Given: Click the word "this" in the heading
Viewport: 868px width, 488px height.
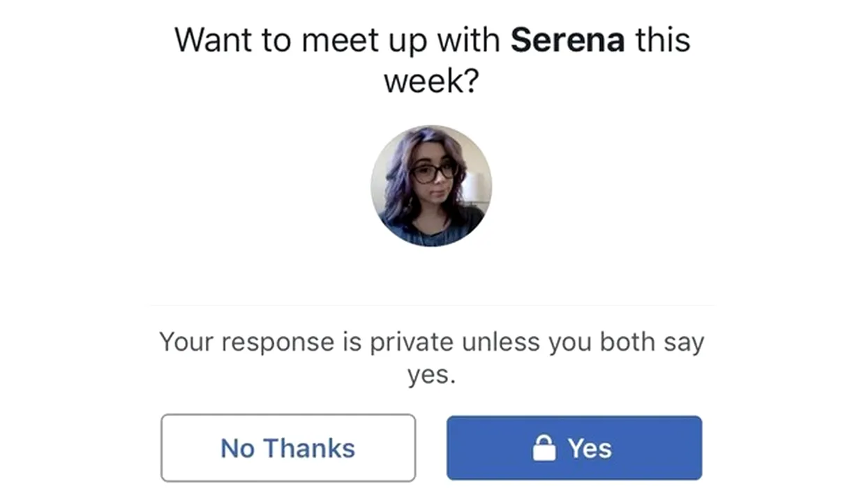Looking at the screenshot, I should pyautogui.click(x=662, y=40).
